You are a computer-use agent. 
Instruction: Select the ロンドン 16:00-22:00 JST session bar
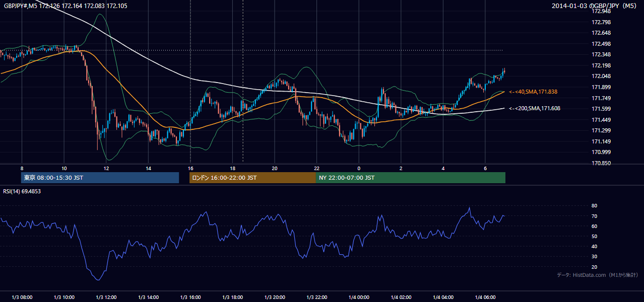(x=252, y=178)
